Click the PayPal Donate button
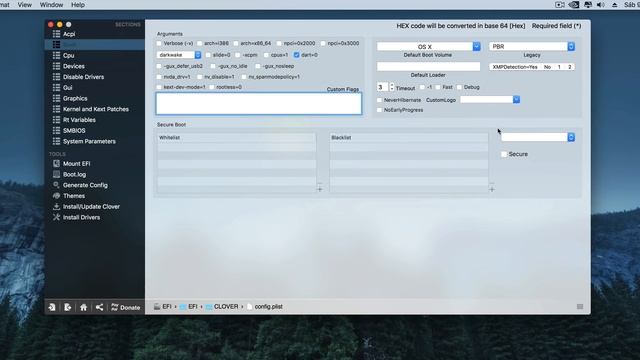Viewport: 640px width, 360px height. click(125, 307)
